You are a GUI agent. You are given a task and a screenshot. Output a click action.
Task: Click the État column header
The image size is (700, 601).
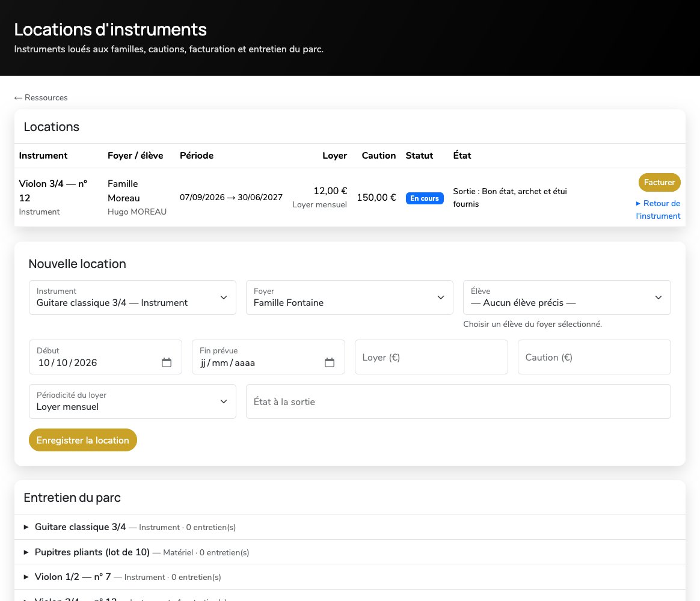[462, 155]
